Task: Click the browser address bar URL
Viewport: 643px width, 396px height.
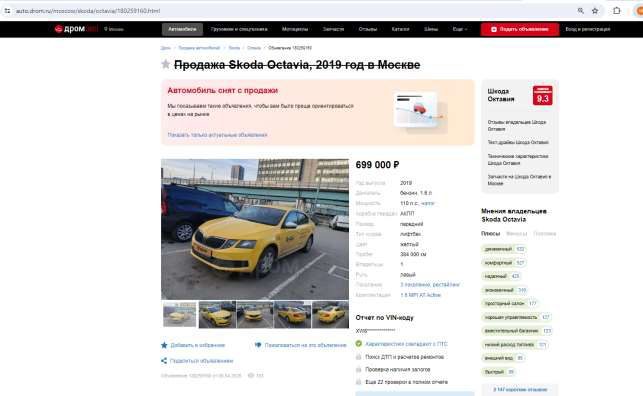Action: (x=88, y=11)
